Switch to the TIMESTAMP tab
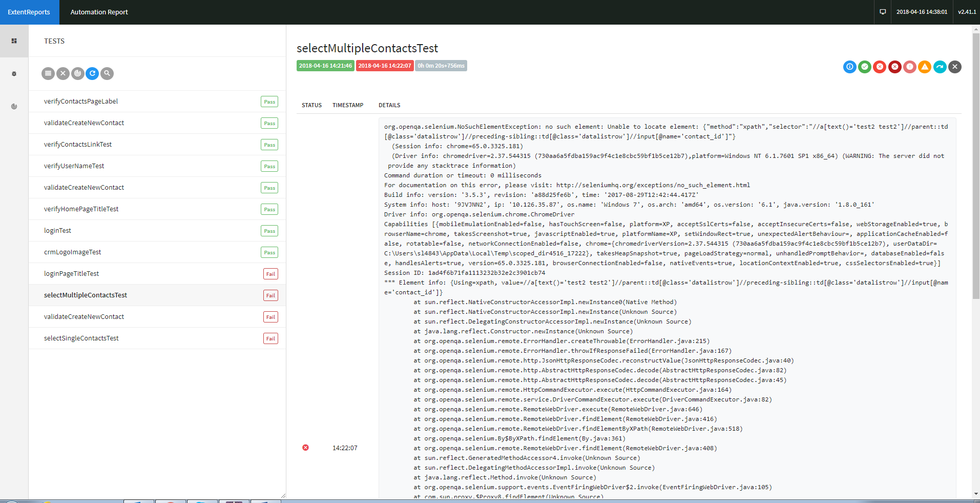The width and height of the screenshot is (980, 503). pos(348,105)
